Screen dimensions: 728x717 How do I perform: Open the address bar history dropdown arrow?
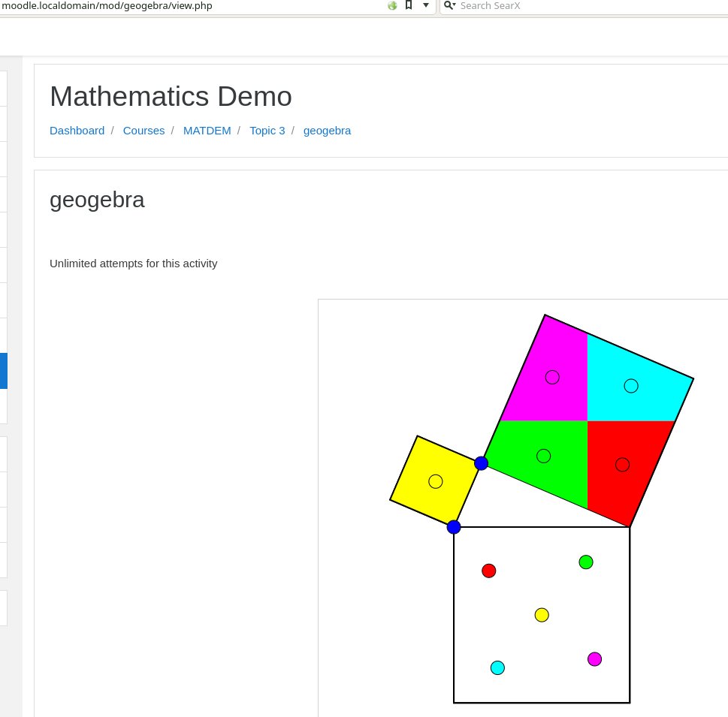tap(426, 5)
